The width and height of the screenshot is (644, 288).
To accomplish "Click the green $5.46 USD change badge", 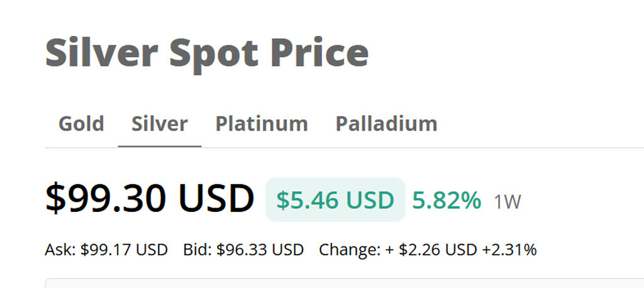I will point(335,200).
